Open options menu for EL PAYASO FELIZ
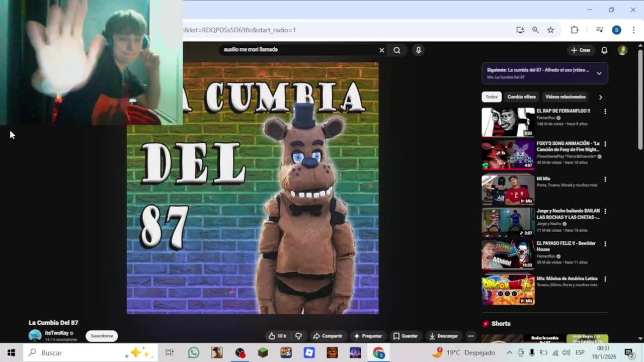Image resolution: width=644 pixels, height=362 pixels. tap(605, 244)
